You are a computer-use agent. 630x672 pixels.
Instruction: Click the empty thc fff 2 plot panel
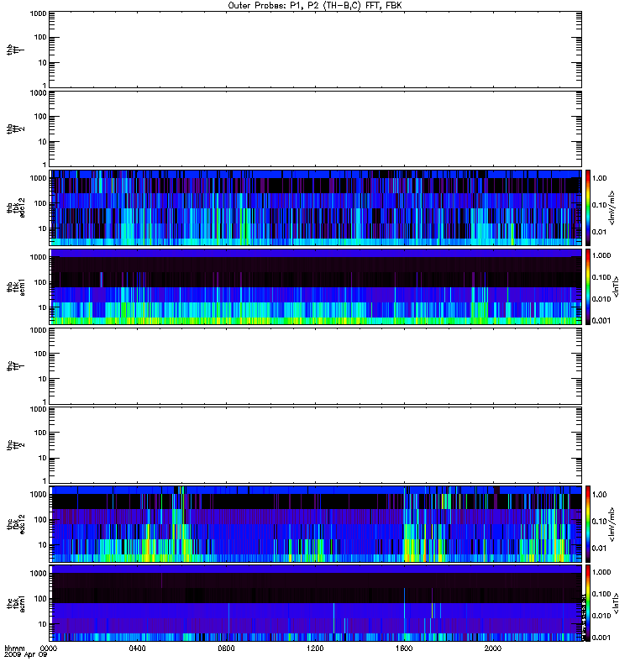tap(315, 445)
